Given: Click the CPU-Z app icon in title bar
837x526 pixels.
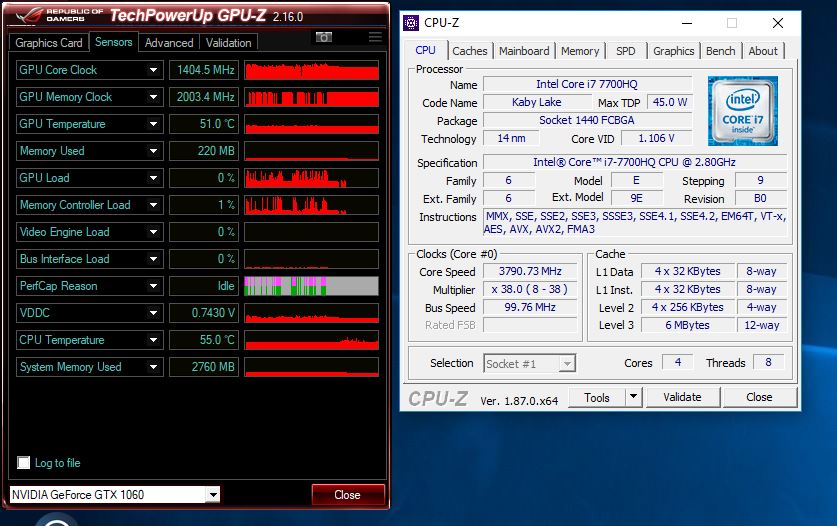Looking at the screenshot, I should [x=410, y=23].
